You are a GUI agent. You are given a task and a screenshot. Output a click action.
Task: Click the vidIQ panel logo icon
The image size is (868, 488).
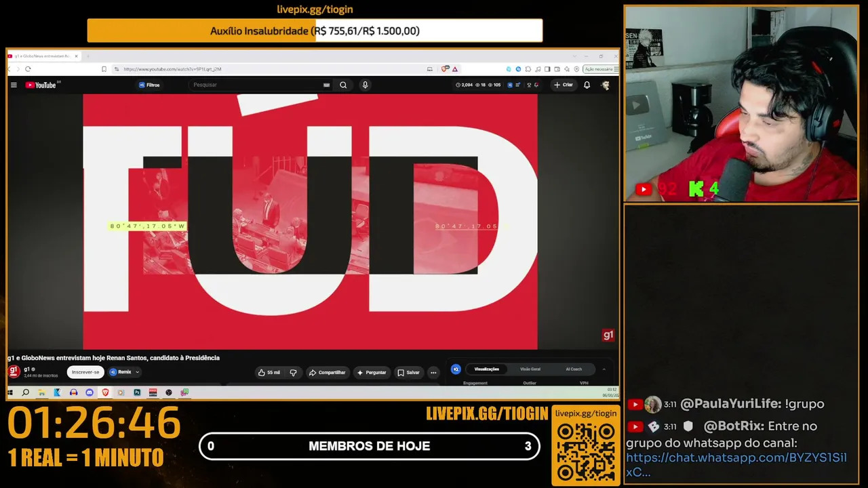point(456,369)
